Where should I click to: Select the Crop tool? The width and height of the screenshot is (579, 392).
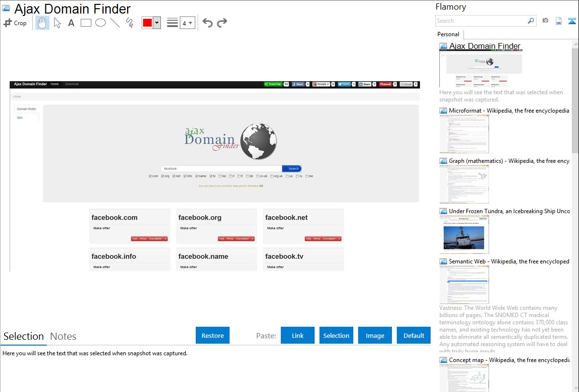tap(15, 23)
